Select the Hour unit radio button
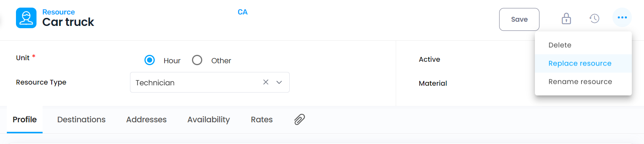 150,60
